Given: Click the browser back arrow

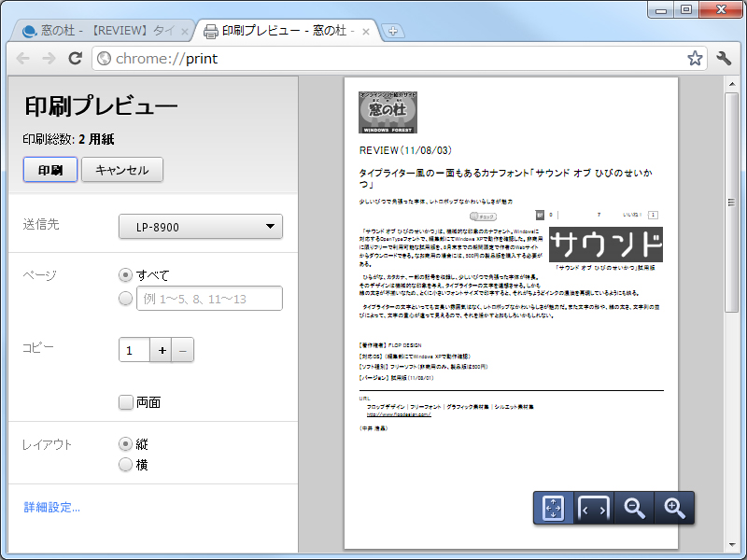Looking at the screenshot, I should [x=22, y=58].
